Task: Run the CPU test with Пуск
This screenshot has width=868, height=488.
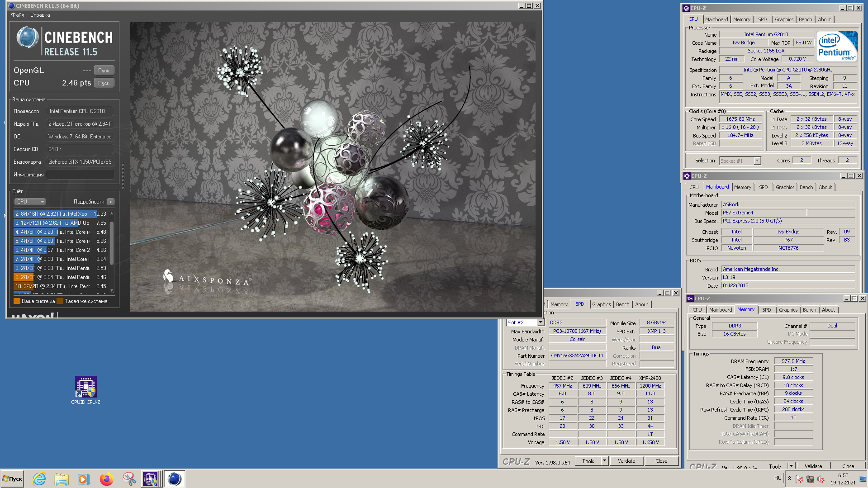Action: tap(104, 83)
